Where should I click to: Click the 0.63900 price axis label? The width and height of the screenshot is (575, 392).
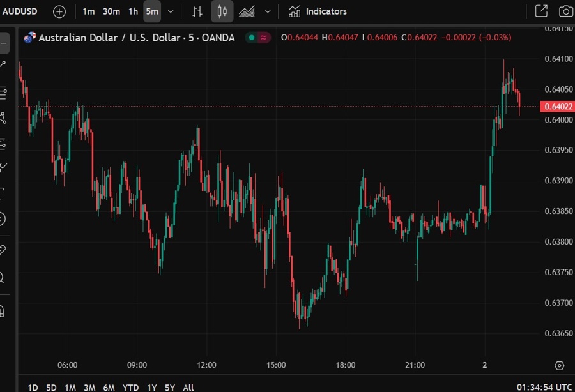point(558,181)
